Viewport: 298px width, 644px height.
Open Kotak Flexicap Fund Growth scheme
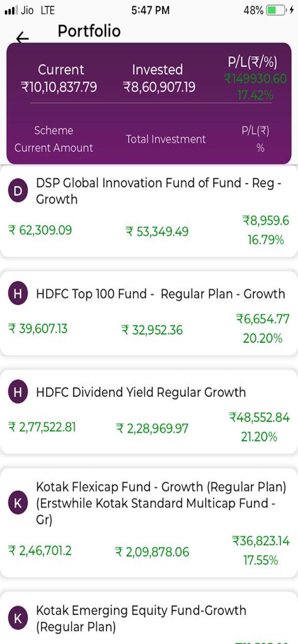tap(161, 503)
